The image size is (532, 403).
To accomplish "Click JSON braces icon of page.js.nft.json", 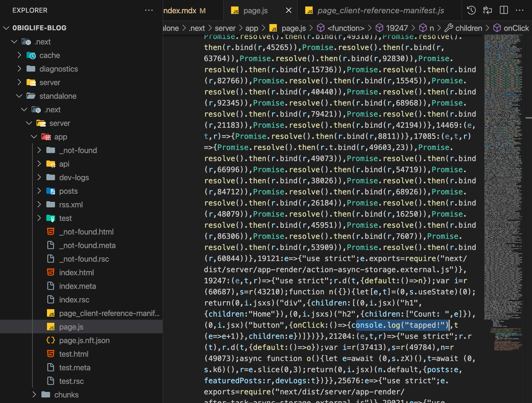I will click(x=51, y=340).
